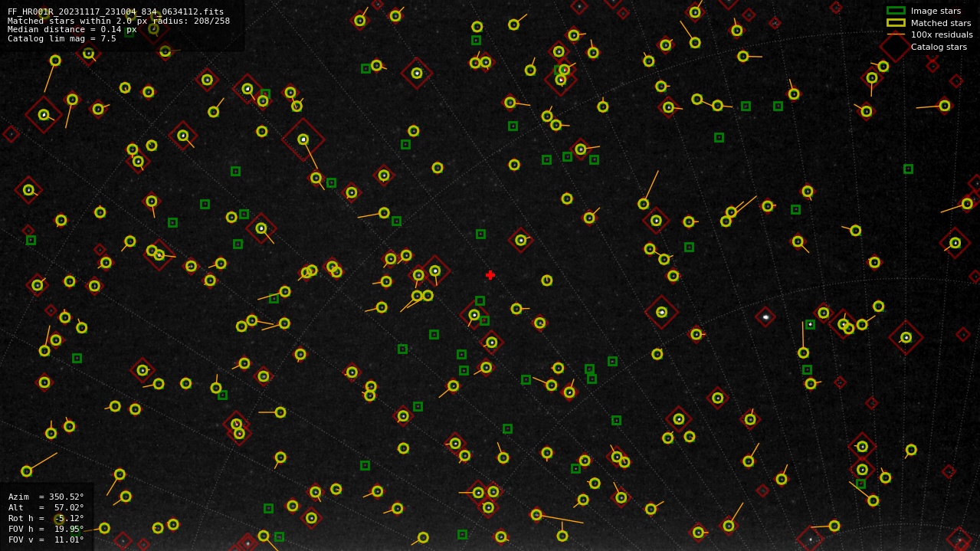Click the green Image stars legend square
This screenshot has height=551, width=980.
[x=896, y=11]
